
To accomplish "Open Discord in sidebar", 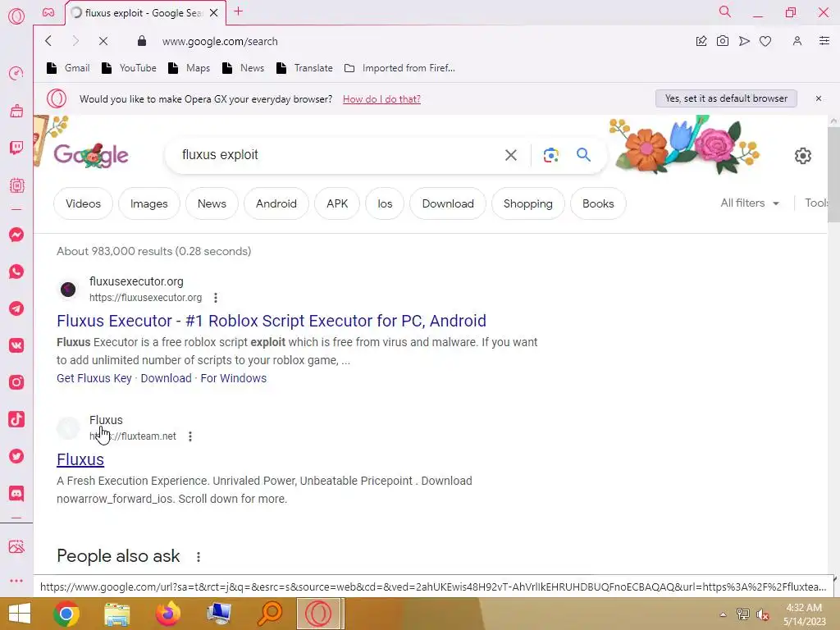I will (x=16, y=493).
